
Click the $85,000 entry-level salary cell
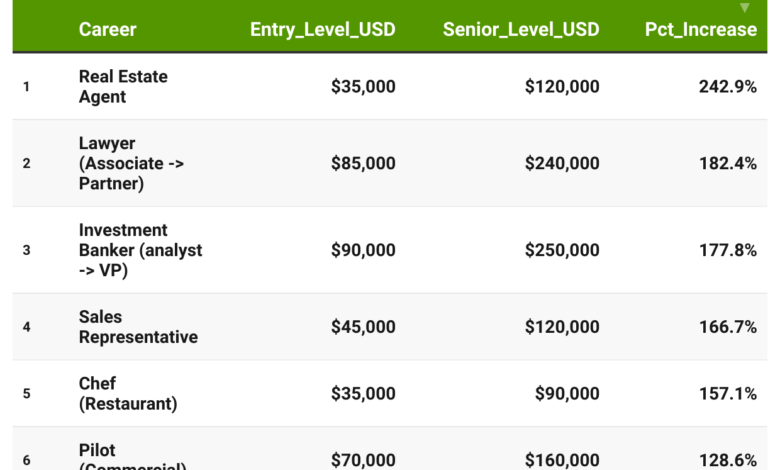tap(363, 163)
